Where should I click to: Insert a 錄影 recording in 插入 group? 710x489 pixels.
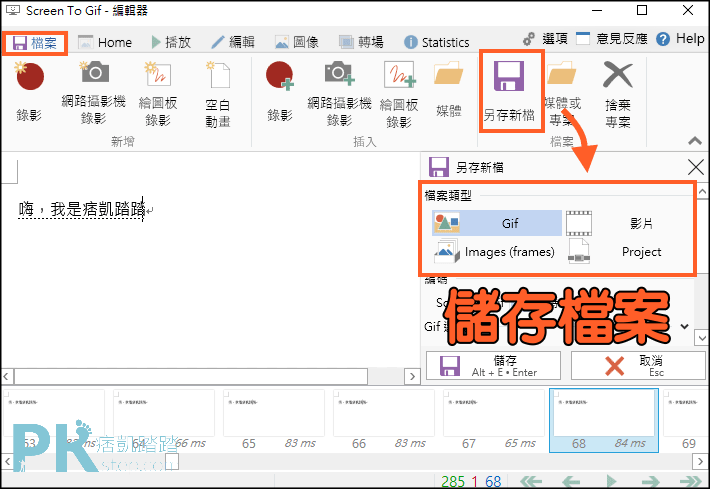coord(279,93)
